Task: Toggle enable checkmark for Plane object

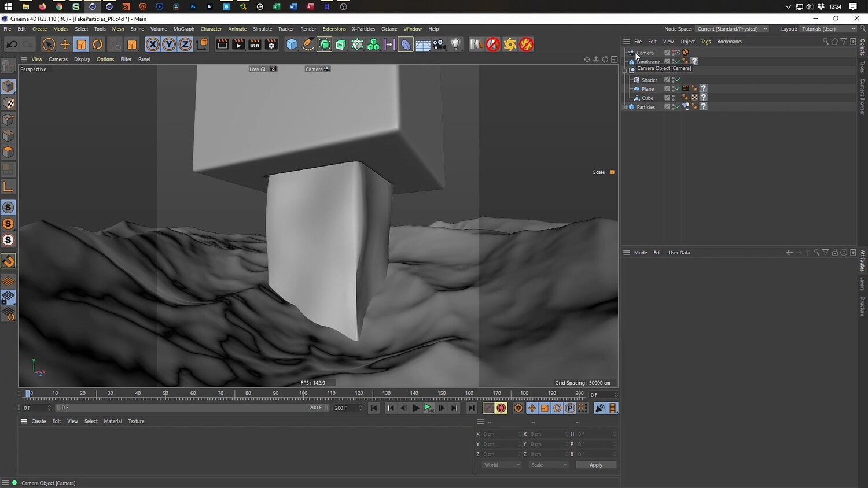Action: point(678,88)
